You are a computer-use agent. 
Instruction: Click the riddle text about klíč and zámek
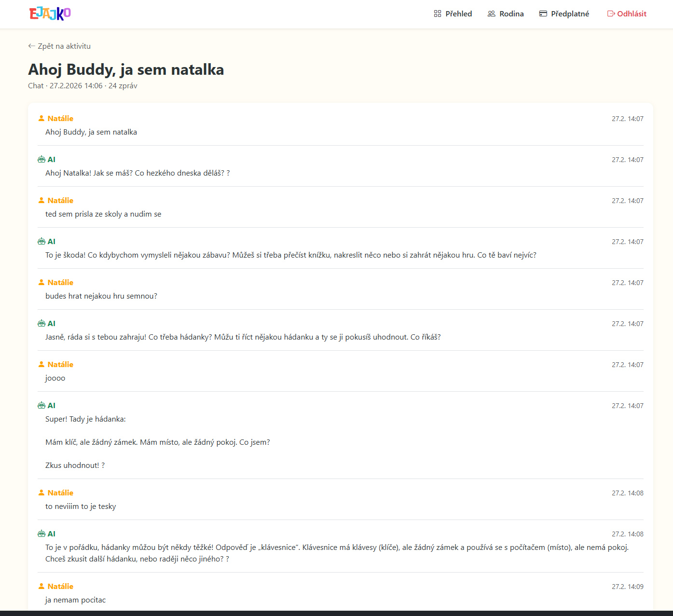158,442
